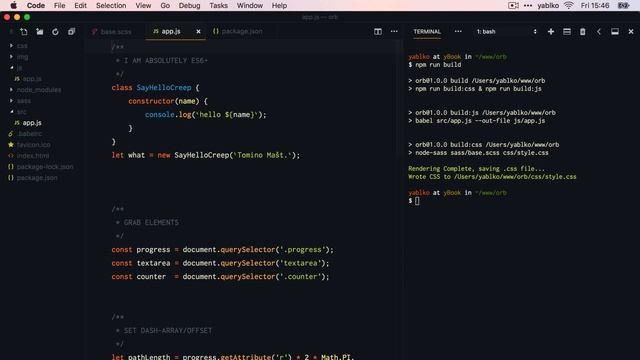Screen dimensions: 640x360
Task: Open the Tasks menu
Action: pos(219,5)
